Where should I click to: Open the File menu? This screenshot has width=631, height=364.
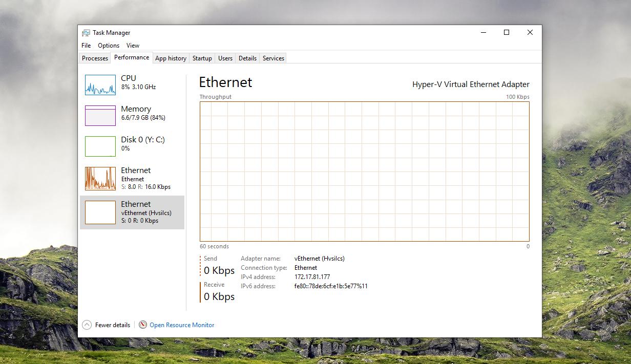(x=86, y=46)
